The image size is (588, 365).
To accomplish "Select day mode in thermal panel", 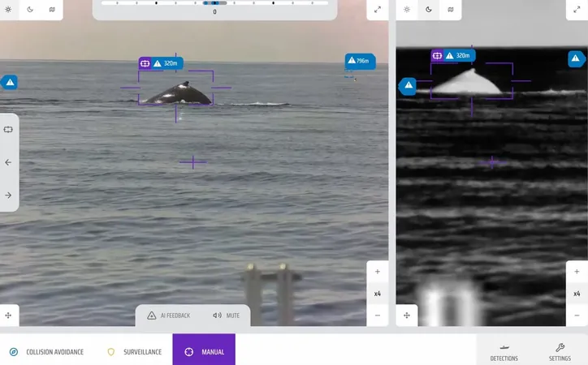I will (x=407, y=10).
